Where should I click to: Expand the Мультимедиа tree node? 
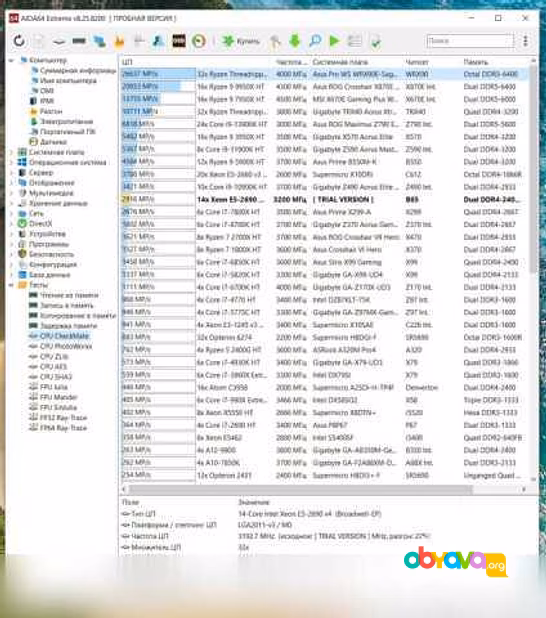pos(11,193)
